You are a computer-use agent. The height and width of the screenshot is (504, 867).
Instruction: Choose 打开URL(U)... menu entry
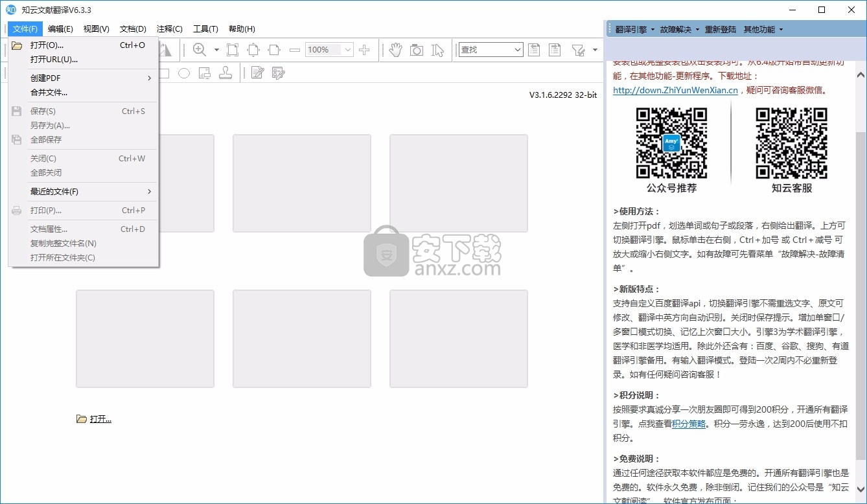[x=84, y=60]
